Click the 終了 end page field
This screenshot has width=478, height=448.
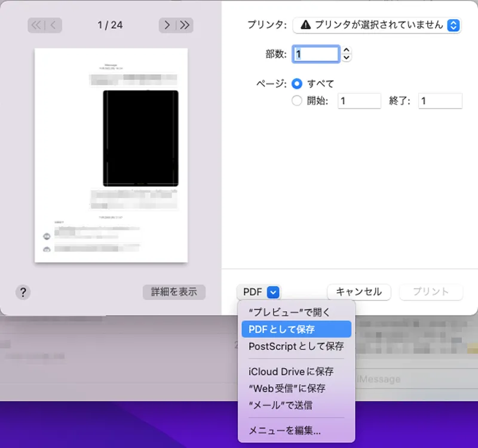click(x=440, y=101)
